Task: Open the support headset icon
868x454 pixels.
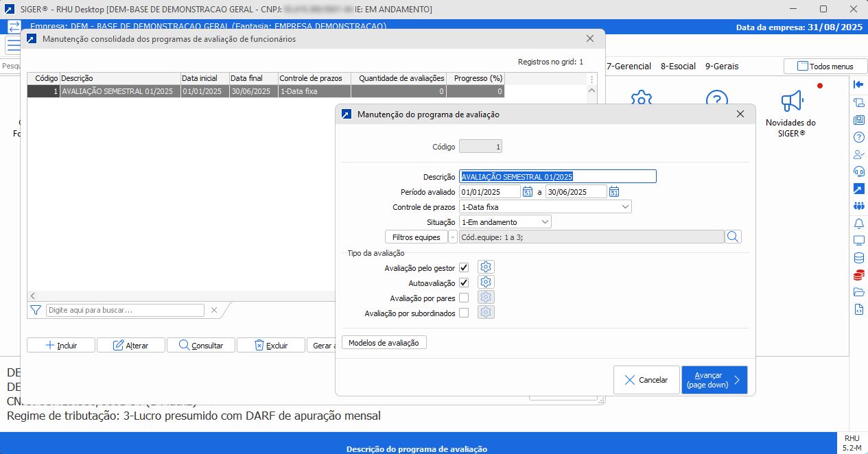Action: click(x=858, y=171)
